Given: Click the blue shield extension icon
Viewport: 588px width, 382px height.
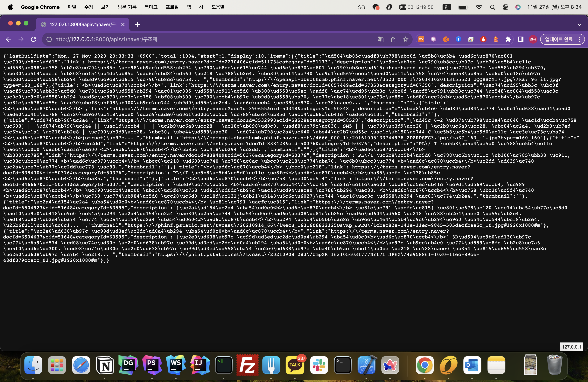Looking at the screenshot, I should click(458, 39).
